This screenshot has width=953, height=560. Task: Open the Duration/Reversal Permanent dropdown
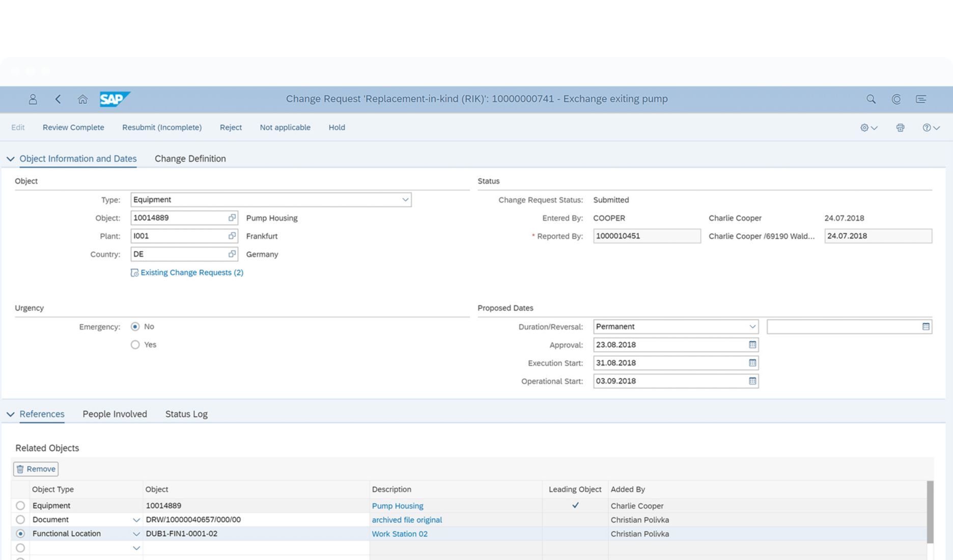(x=752, y=326)
